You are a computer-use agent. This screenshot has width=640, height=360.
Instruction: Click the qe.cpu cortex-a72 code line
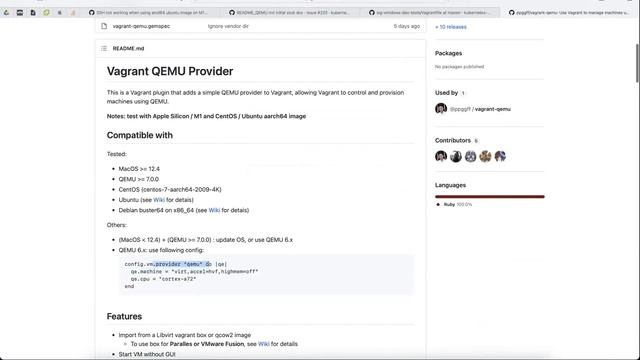coord(163,279)
